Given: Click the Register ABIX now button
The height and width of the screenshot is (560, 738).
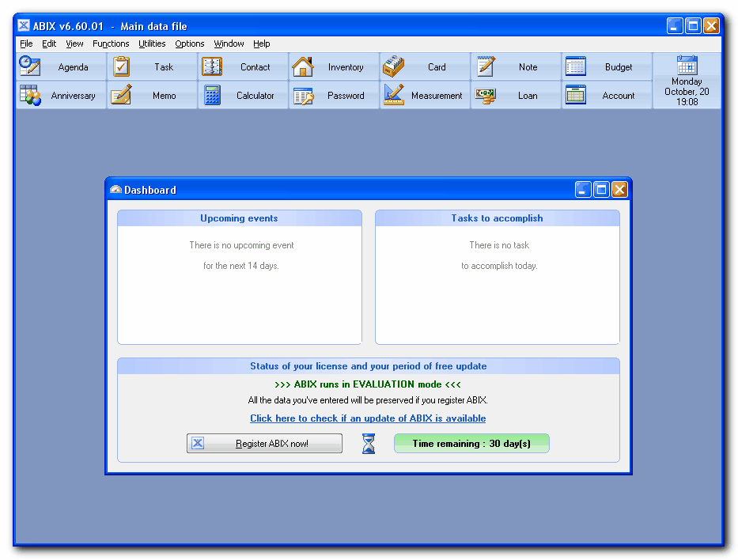Looking at the screenshot, I should pyautogui.click(x=264, y=443).
